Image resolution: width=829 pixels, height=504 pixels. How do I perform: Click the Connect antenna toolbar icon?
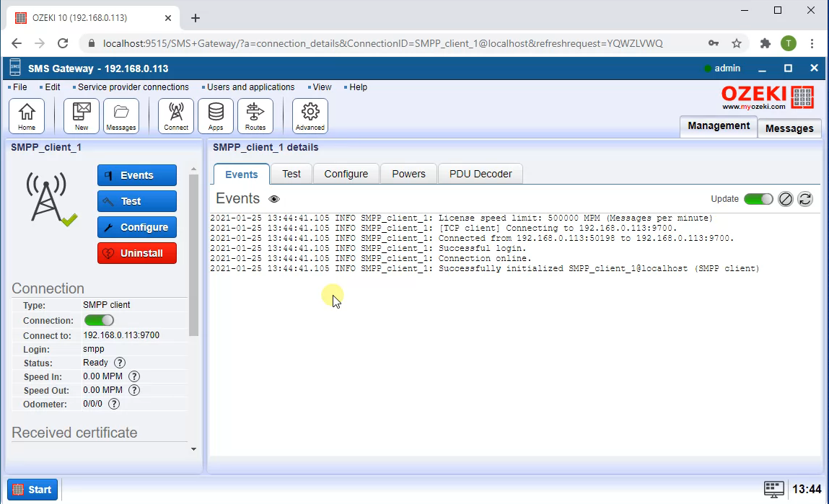[x=176, y=115]
